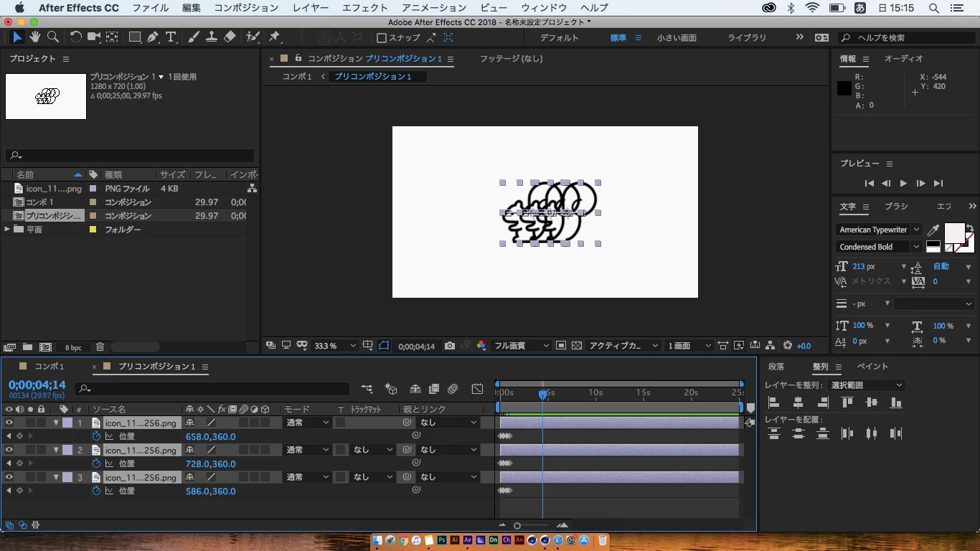Play the preview with the play button
This screenshot has width=980, height=551.
(903, 184)
